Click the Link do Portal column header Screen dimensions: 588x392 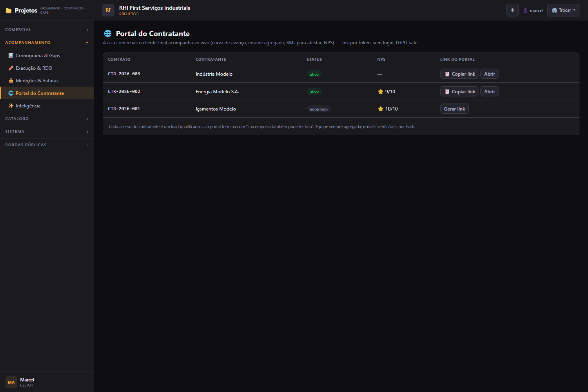point(457,60)
